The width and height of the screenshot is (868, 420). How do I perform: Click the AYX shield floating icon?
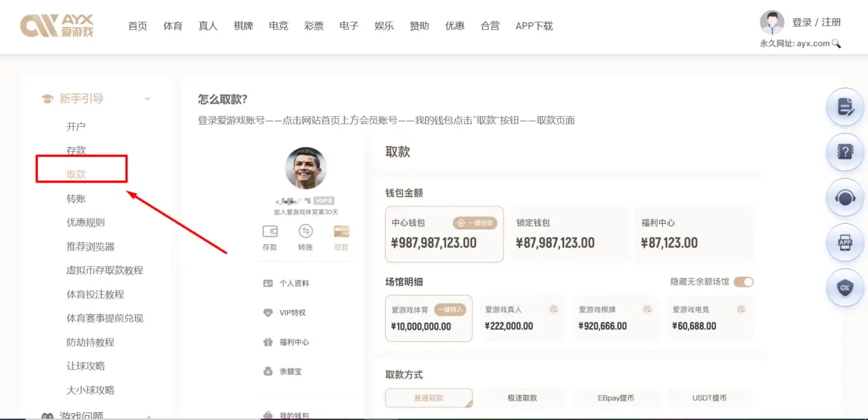click(844, 288)
